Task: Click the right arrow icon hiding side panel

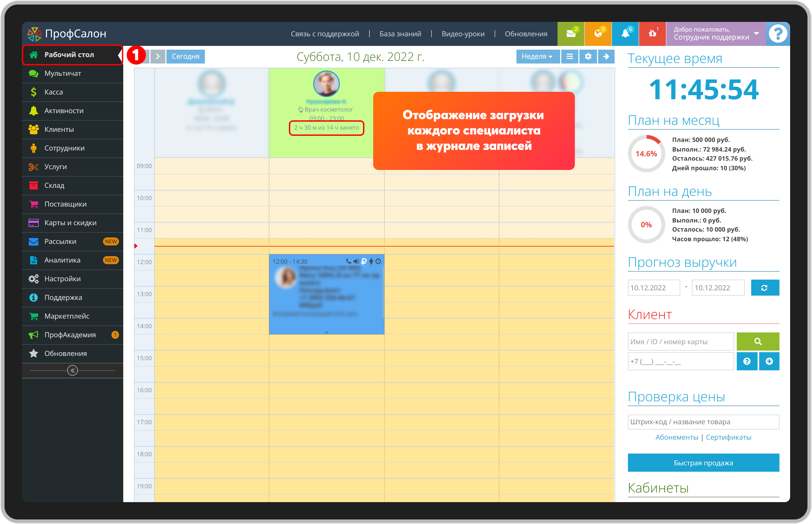Action: pos(606,57)
